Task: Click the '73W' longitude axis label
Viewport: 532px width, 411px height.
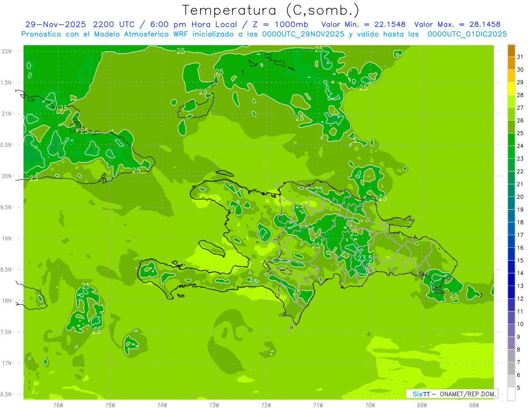Action: pos(214,405)
